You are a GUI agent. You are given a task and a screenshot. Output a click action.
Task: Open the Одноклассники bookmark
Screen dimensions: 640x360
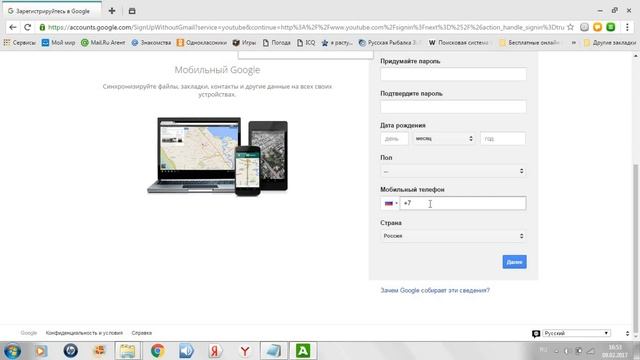coord(202,42)
